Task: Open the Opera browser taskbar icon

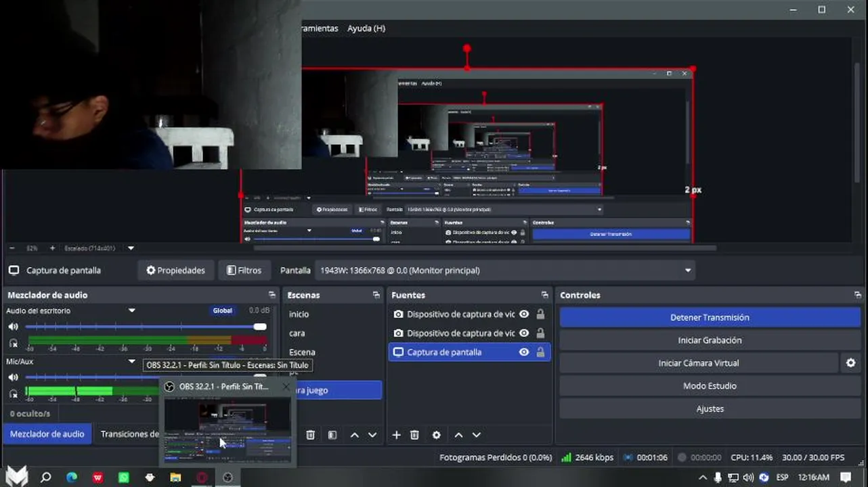Action: coord(202,478)
